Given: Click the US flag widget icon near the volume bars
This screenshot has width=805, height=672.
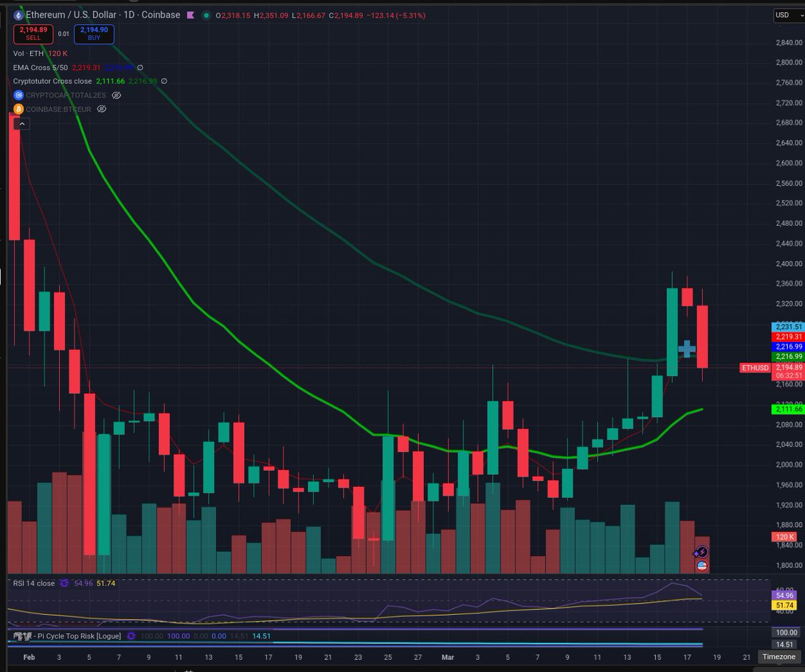Looking at the screenshot, I should coord(701,565).
